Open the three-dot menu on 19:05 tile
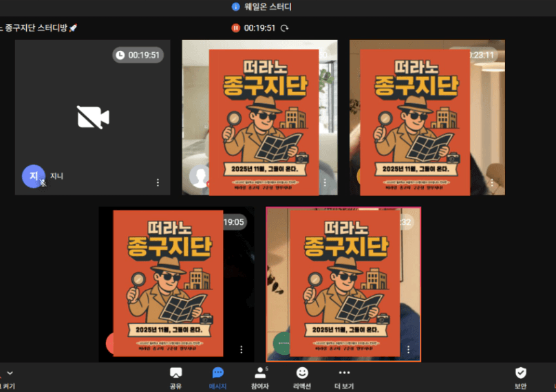 [241, 349]
